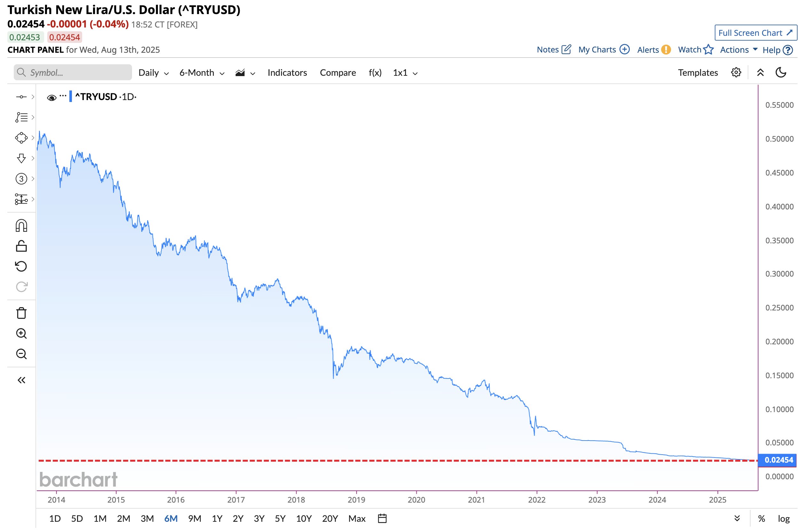Zoom out with magnifier minus icon

point(21,354)
